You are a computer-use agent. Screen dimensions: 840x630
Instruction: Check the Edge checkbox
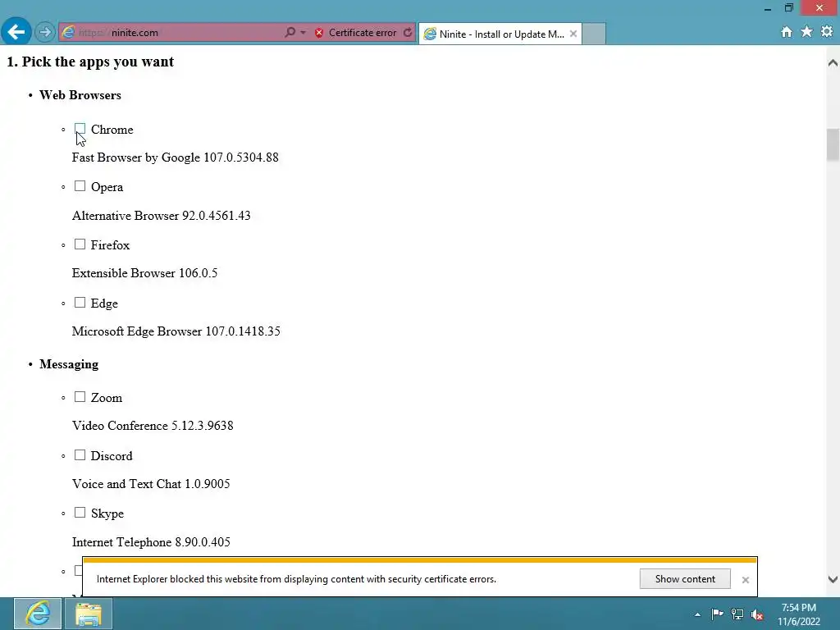[80, 303]
